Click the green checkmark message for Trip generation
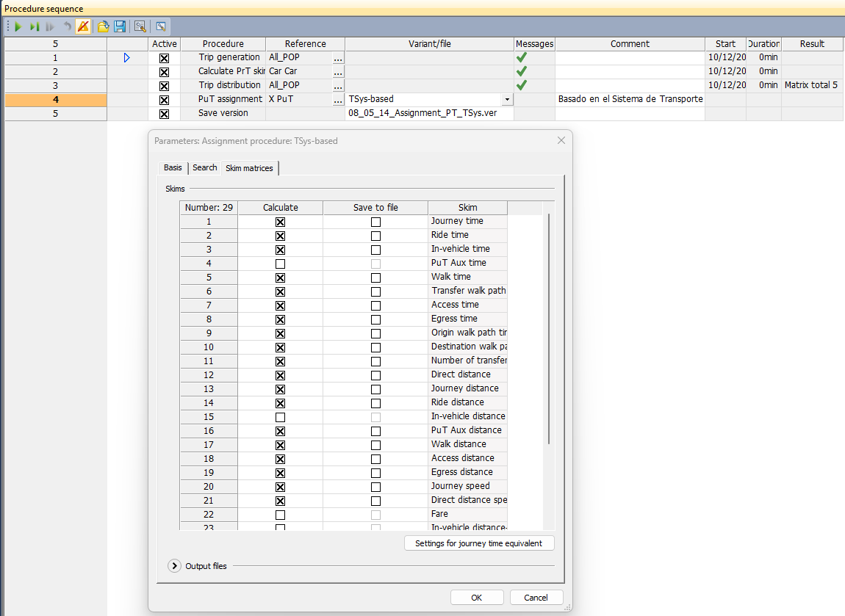Viewport: 845px width, 616px height. pos(521,57)
